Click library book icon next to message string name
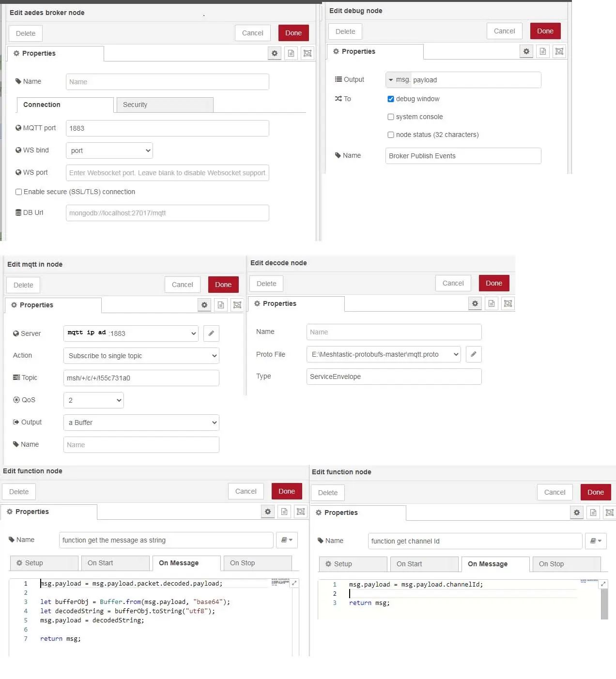The image size is (616, 679). (x=287, y=540)
